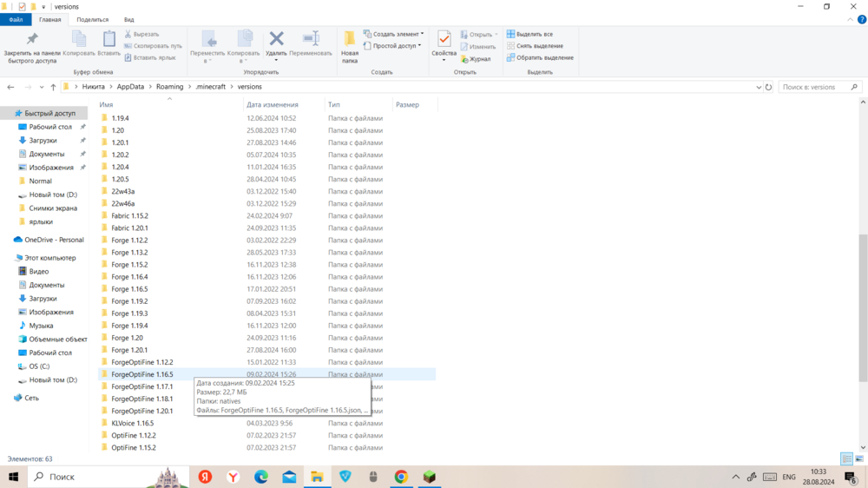This screenshot has height=488, width=868.
Task: Select Этот компьютер in sidebar
Action: pyautogui.click(x=44, y=258)
